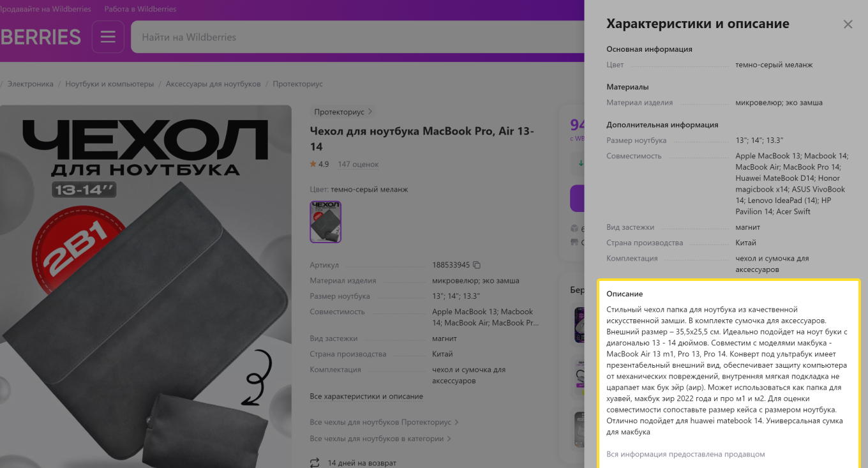
Task: Click the main product image of the case
Action: (x=146, y=287)
